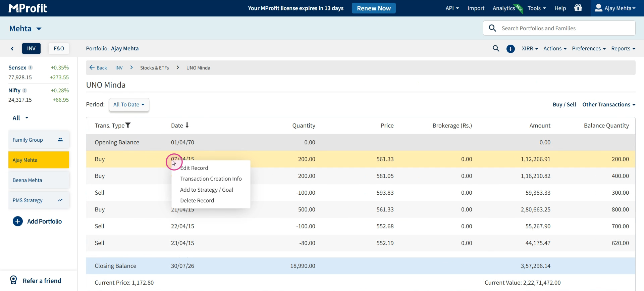Image resolution: width=644 pixels, height=291 pixels.
Task: Click the Renew Now button
Action: coord(374,8)
